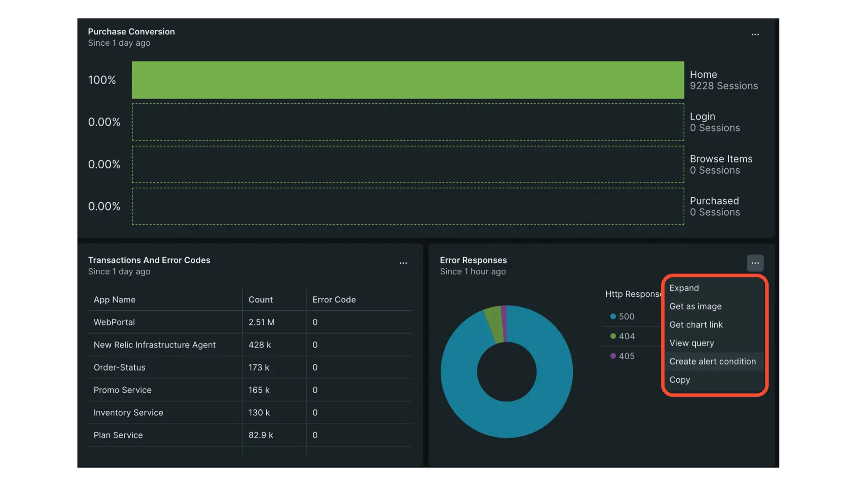Image resolution: width=868 pixels, height=486 pixels.
Task: Click the 404 legend color dot
Action: point(613,336)
